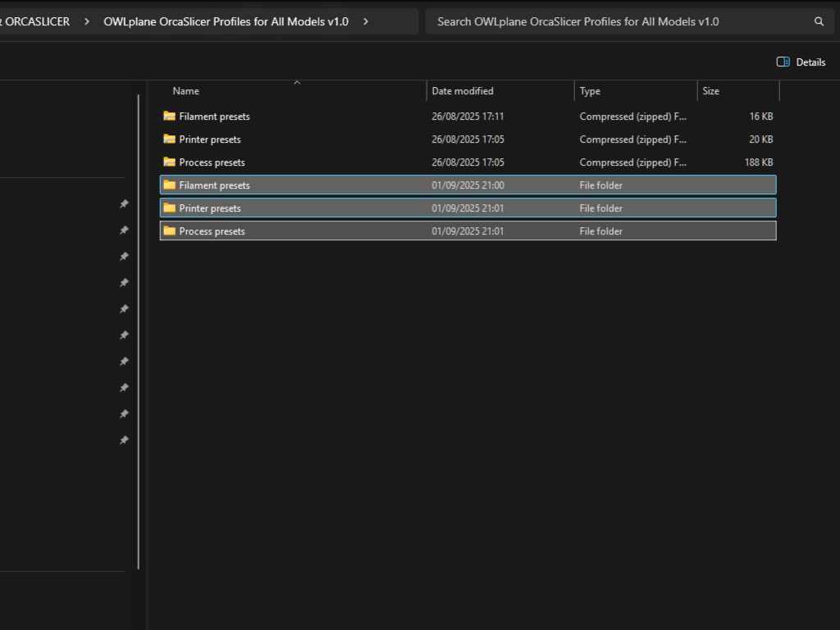Click the unzipped Printer presets folder icon
Screen dimensions: 840x630
point(169,208)
